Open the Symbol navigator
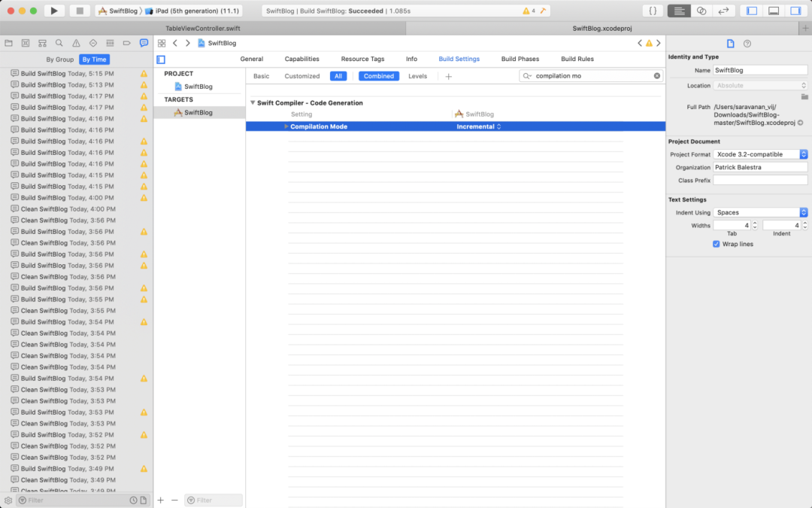The height and width of the screenshot is (508, 812). click(42, 43)
